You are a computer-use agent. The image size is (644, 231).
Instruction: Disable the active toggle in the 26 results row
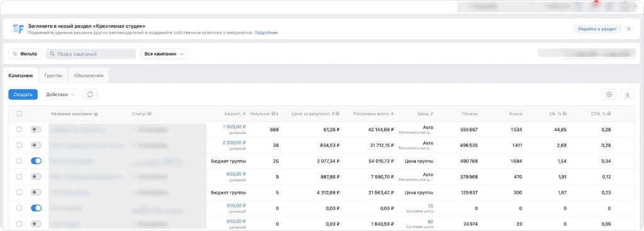[36, 161]
